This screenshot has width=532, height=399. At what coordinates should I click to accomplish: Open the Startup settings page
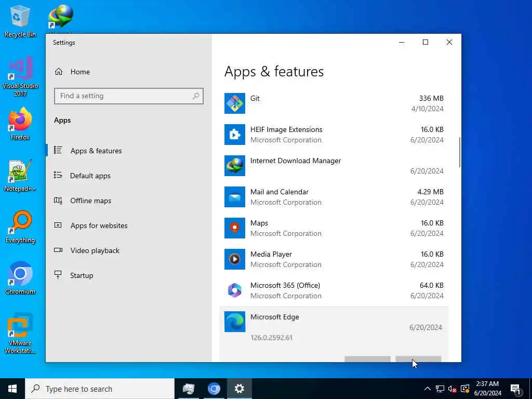129,275
